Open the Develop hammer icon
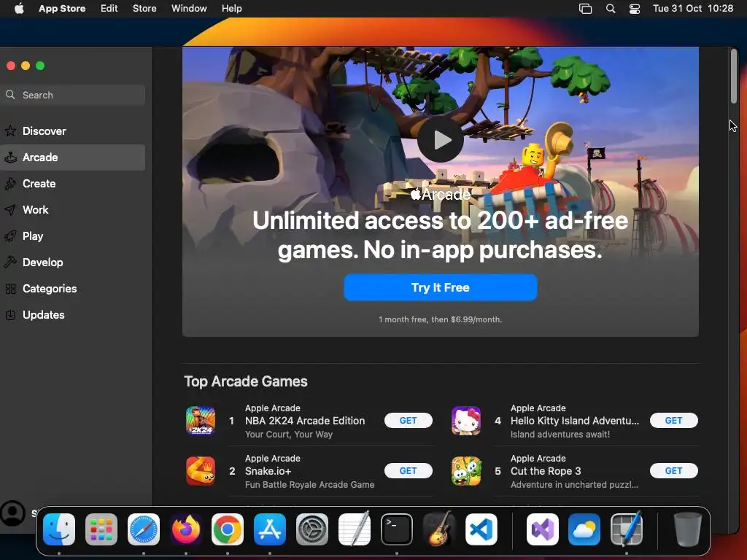Viewport: 747px width, 560px height. tap(10, 262)
